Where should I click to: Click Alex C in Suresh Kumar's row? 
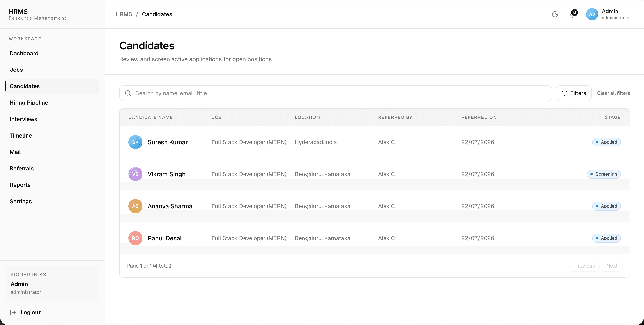coord(386,142)
